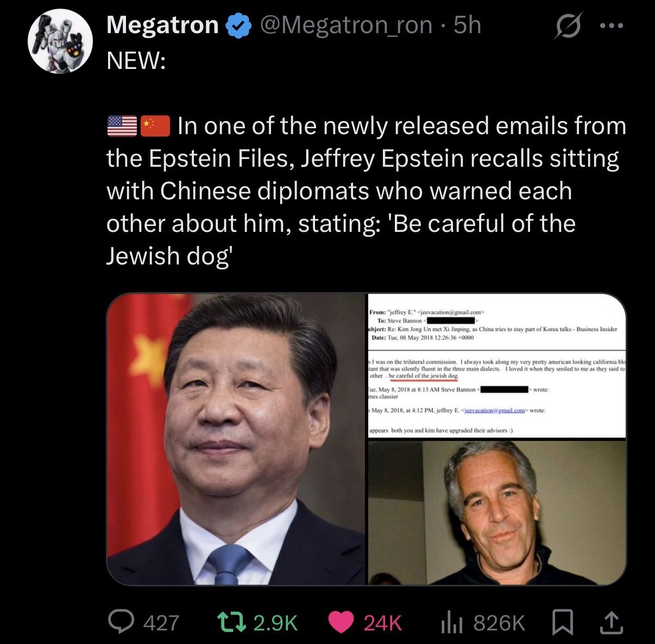Toggle the pink heart like icon
Image resolution: width=655 pixels, height=644 pixels.
(x=341, y=622)
